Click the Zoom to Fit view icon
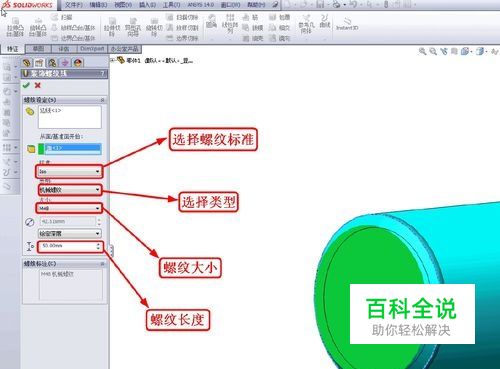 [422, 51]
